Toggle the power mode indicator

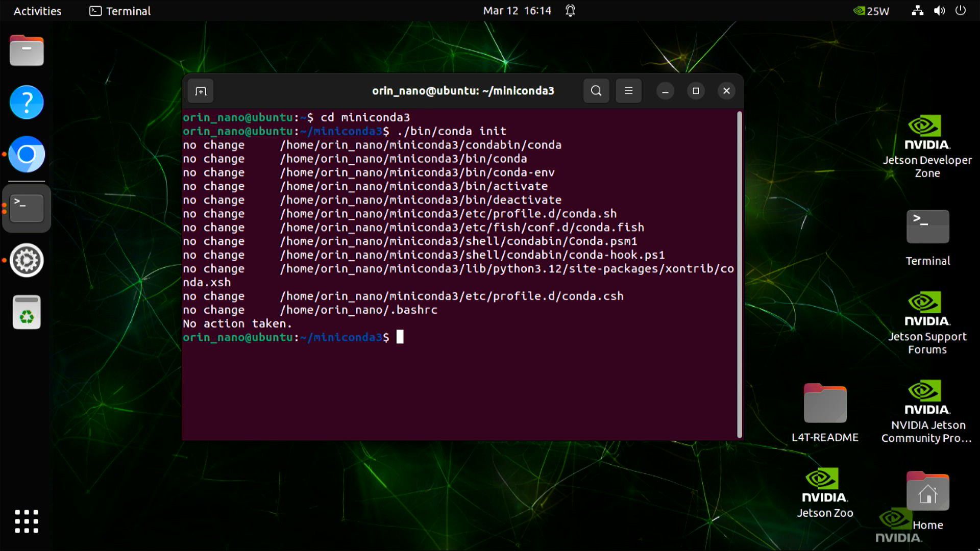click(871, 11)
